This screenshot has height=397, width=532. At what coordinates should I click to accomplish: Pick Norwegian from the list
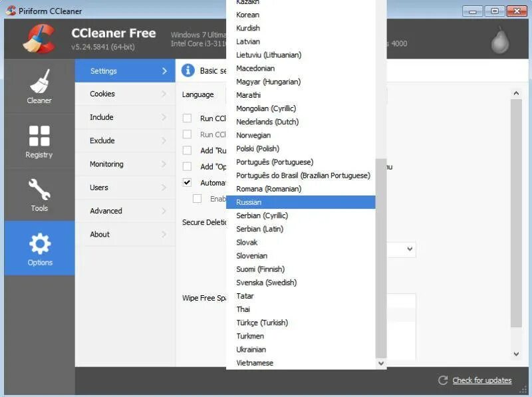point(301,136)
